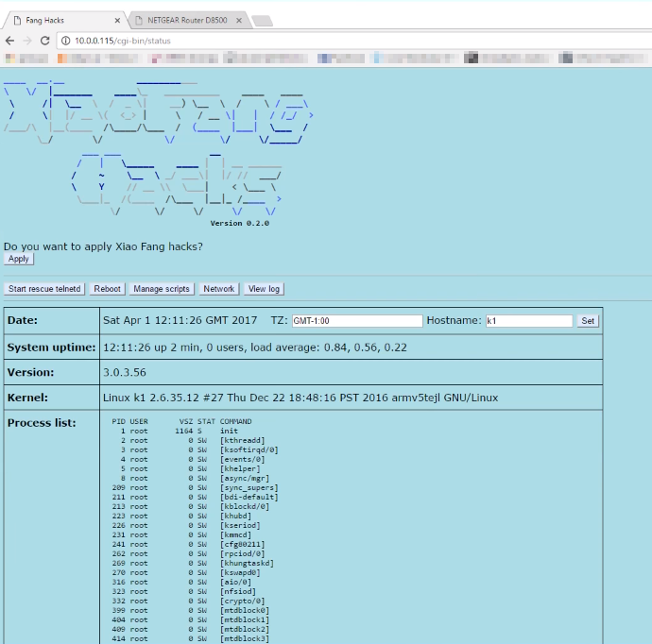
Task: Click the site info icon beside URL
Action: point(65,41)
